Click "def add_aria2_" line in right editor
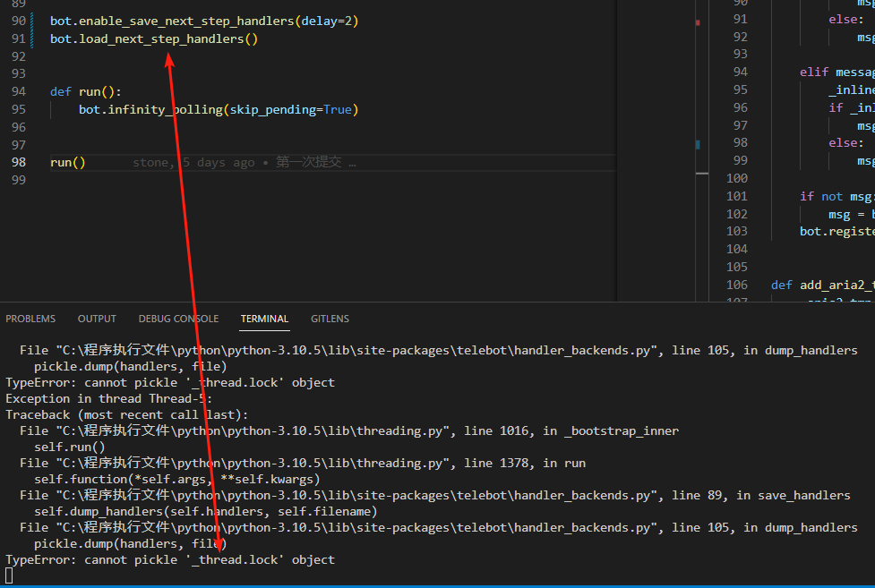Image resolution: width=875 pixels, height=588 pixels. click(823, 285)
